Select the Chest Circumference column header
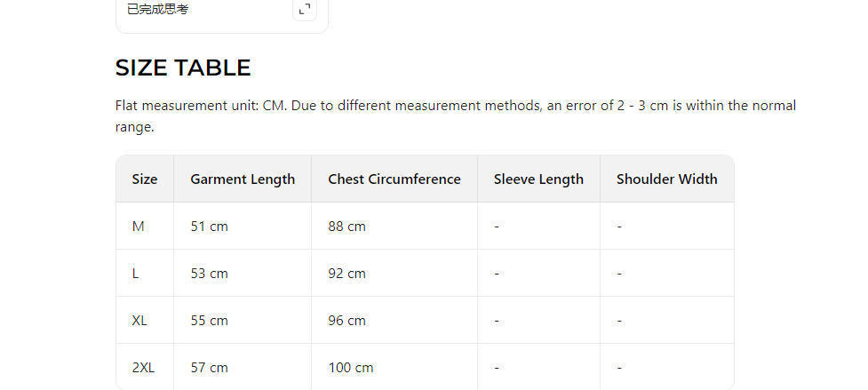868x390 pixels. coord(394,179)
